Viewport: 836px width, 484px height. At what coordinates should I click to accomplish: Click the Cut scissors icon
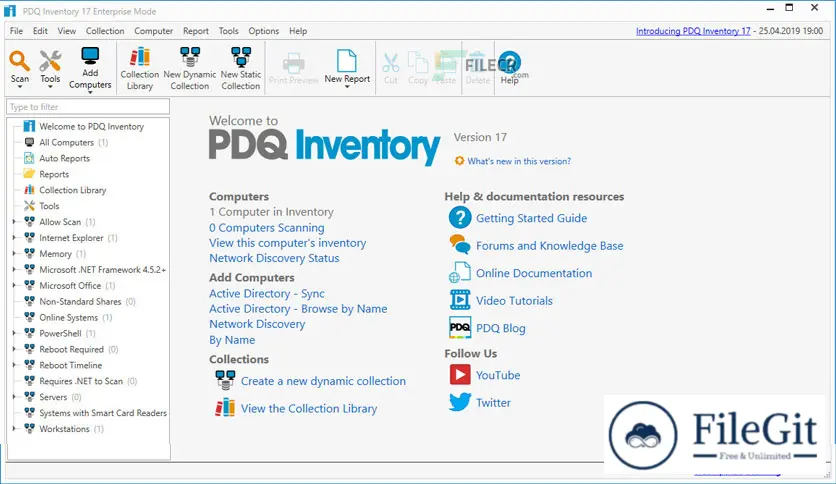(x=391, y=63)
